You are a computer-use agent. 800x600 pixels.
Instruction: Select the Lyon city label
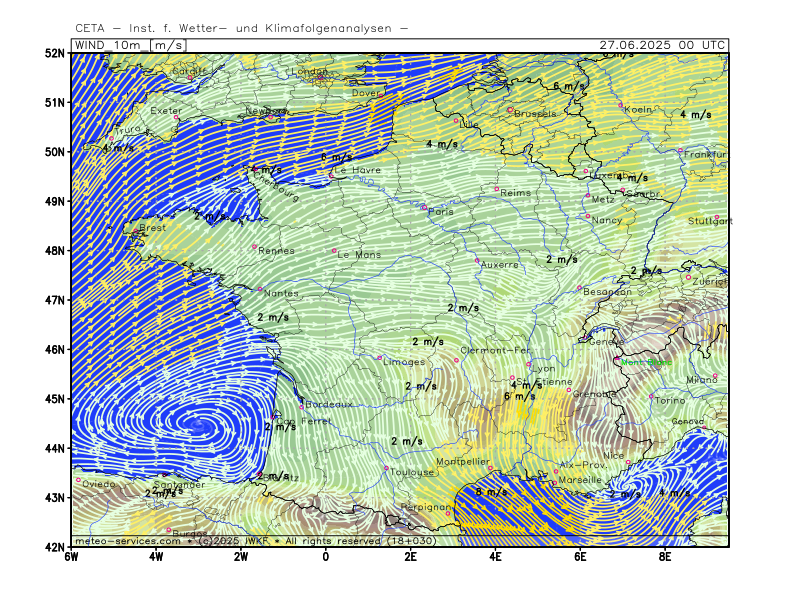click(543, 368)
